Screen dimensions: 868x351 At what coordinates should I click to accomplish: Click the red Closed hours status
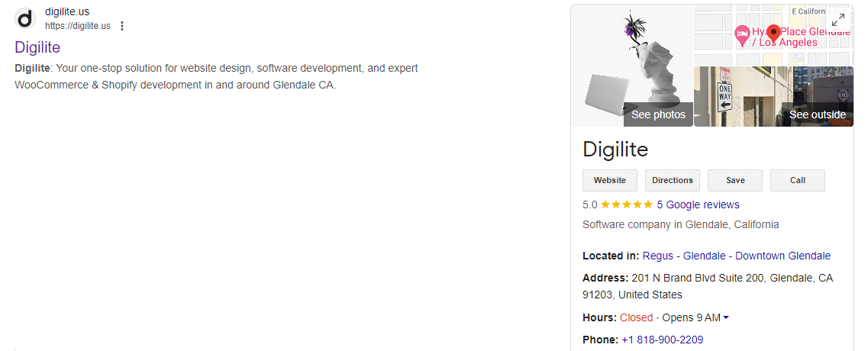click(x=636, y=317)
